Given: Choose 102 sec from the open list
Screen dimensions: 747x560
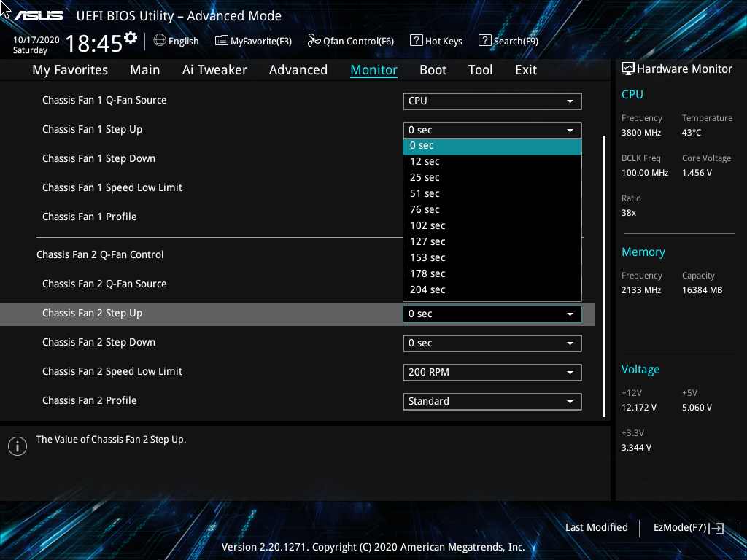Looking at the screenshot, I should coord(492,226).
